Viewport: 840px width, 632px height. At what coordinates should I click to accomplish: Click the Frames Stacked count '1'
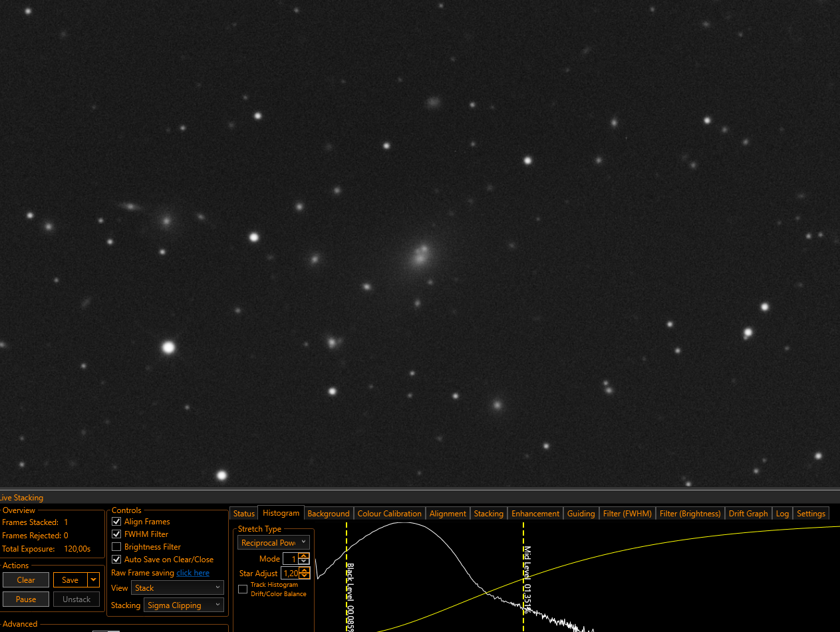[66, 522]
